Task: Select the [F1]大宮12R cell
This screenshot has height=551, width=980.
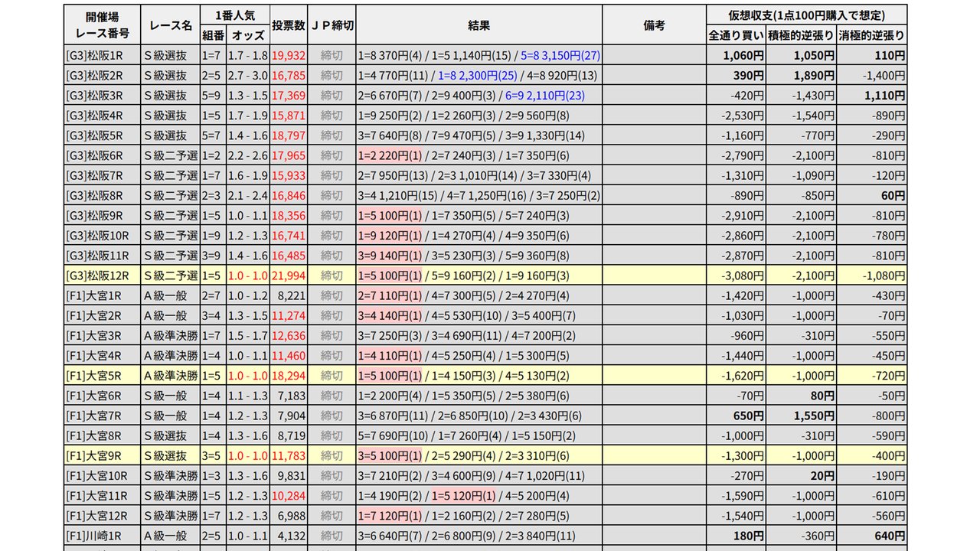Action: 102,514
